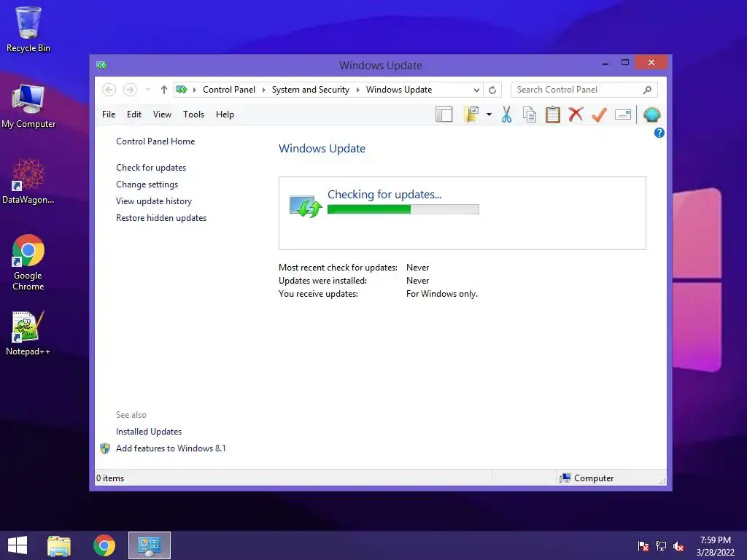Image resolution: width=747 pixels, height=560 pixels.
Task: Open recent locations dropdown arrow
Action: (x=147, y=90)
